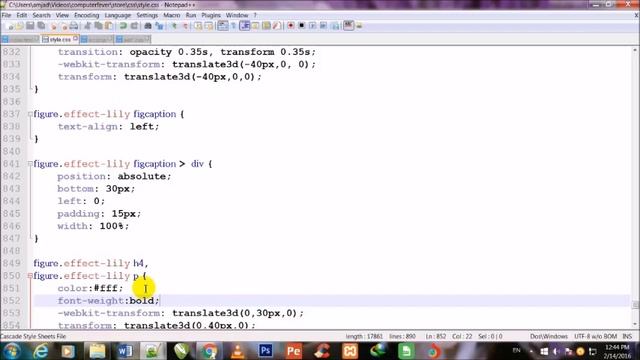Click the Close document toolbar icon
Image resolution: width=640 pixels, height=360 pixels.
(x=54, y=26)
